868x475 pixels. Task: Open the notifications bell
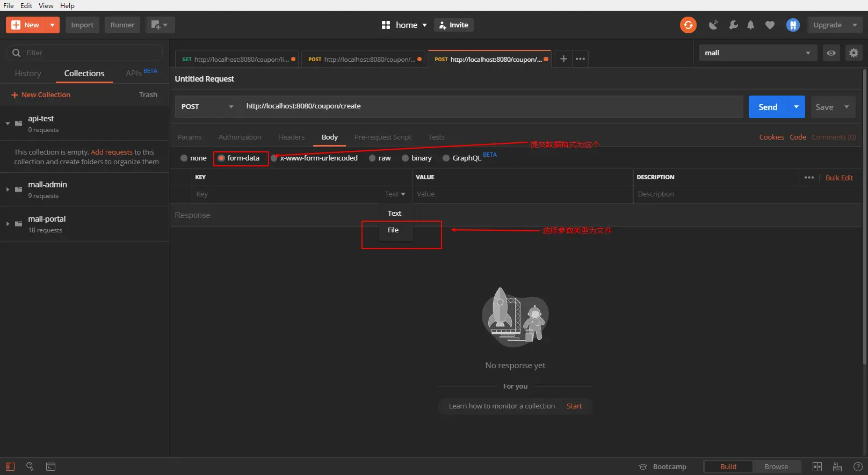[x=751, y=25]
